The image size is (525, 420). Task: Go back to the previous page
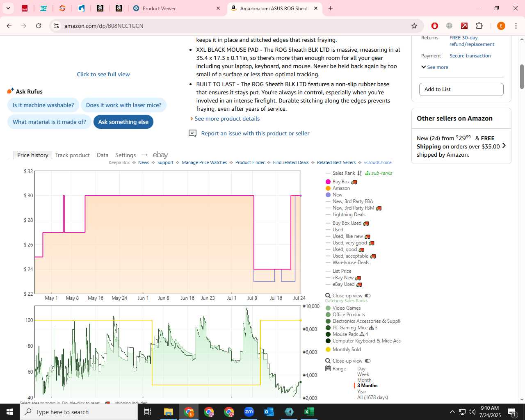pos(9,26)
